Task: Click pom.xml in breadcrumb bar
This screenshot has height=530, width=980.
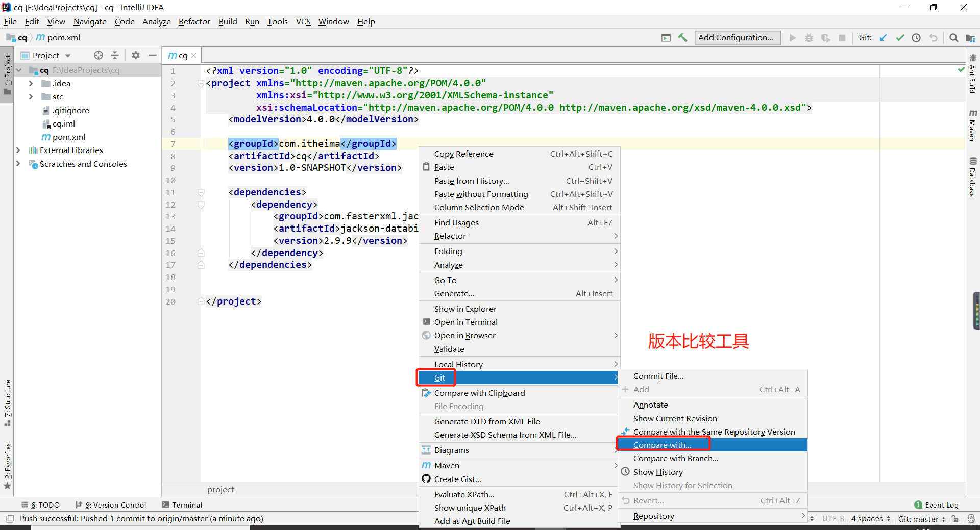Action: (58, 38)
